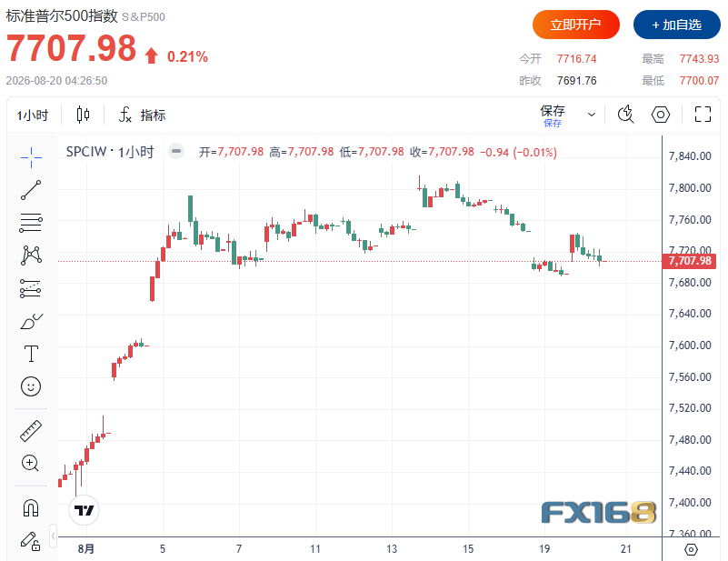Open the 1小时 timeframe dropdown

pyautogui.click(x=33, y=115)
